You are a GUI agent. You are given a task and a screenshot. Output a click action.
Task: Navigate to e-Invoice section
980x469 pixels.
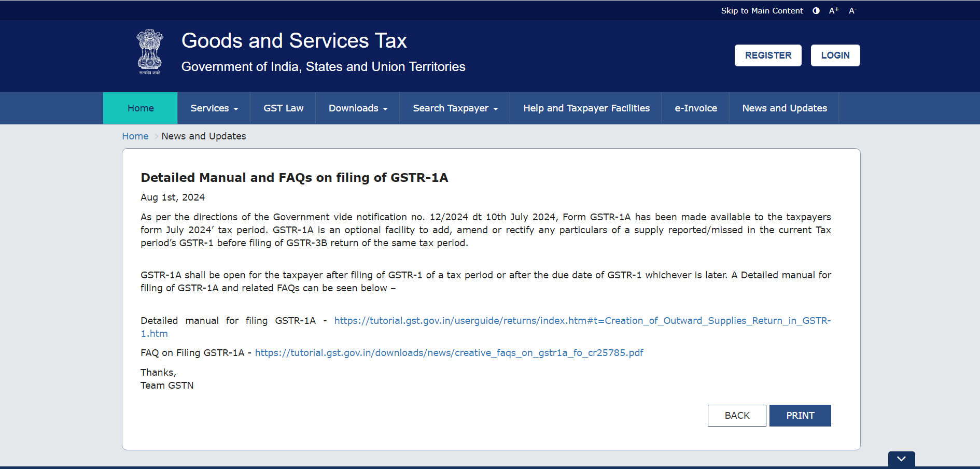click(695, 108)
